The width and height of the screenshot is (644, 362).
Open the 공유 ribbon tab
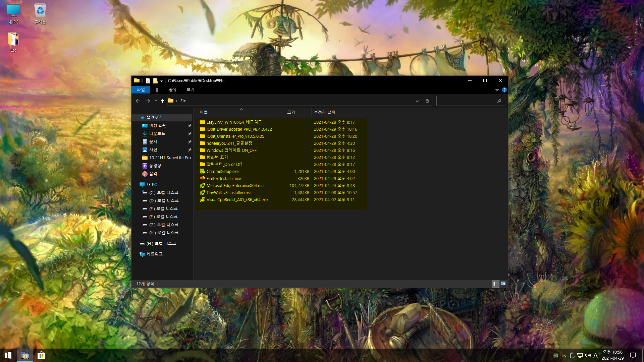point(173,89)
